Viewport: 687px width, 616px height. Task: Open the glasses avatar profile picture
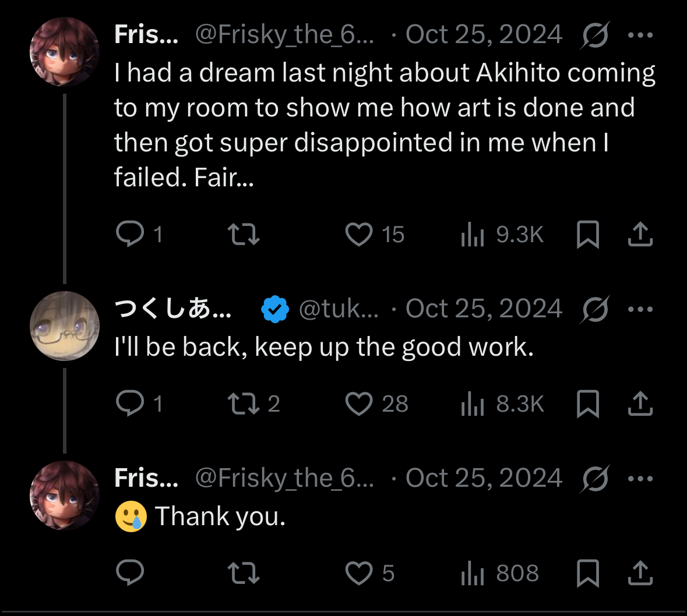pyautogui.click(x=65, y=325)
